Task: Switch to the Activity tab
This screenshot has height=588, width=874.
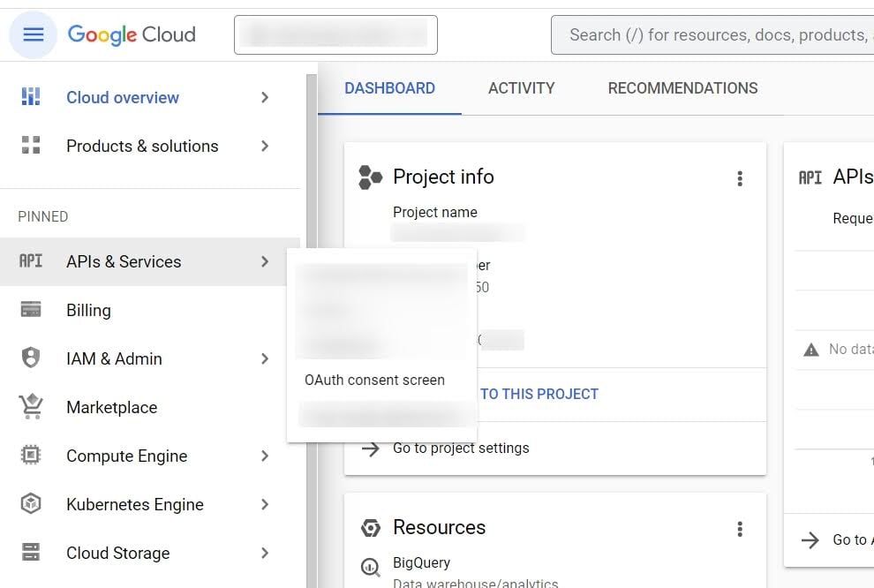Action: point(521,88)
